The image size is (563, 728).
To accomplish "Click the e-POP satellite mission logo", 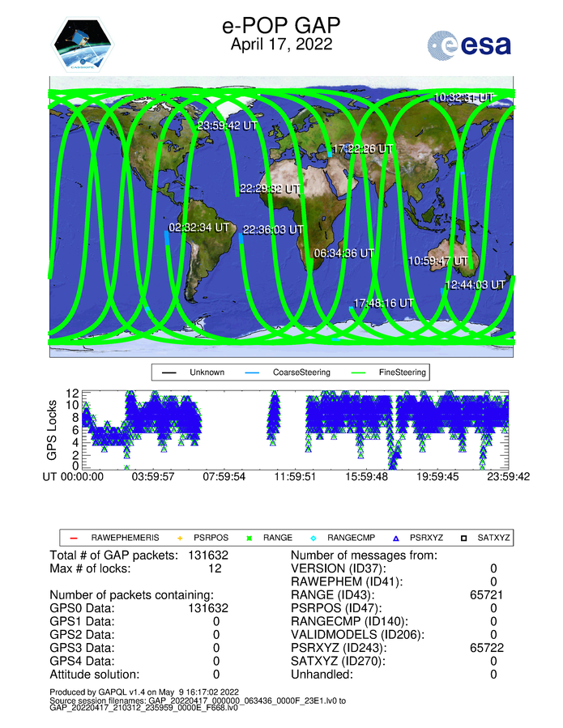I will pos(84,45).
